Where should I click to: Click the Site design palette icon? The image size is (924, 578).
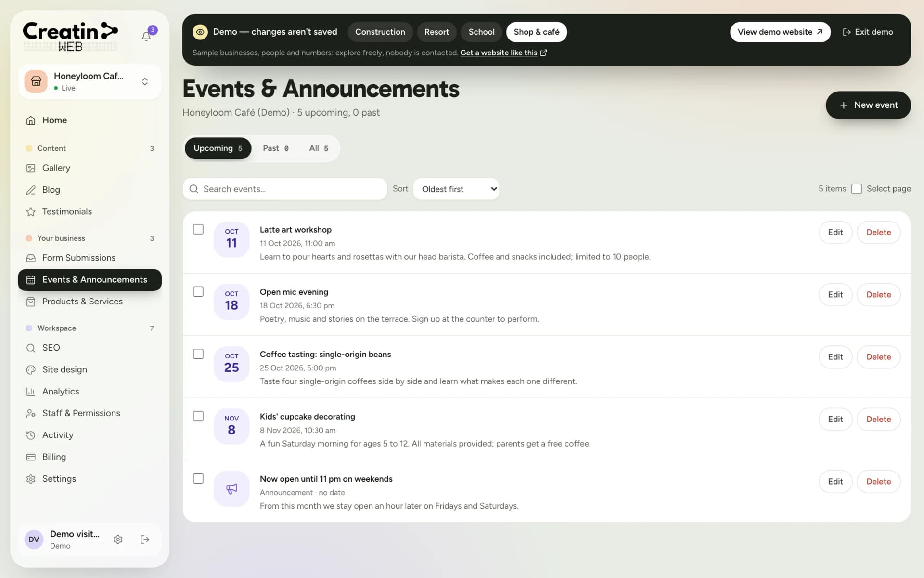tap(31, 370)
